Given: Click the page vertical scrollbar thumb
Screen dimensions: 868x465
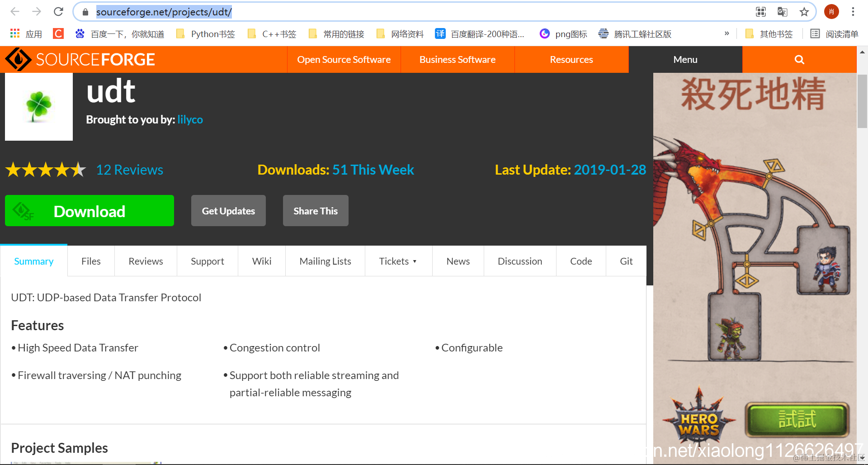Looking at the screenshot, I should pyautogui.click(x=862, y=101).
